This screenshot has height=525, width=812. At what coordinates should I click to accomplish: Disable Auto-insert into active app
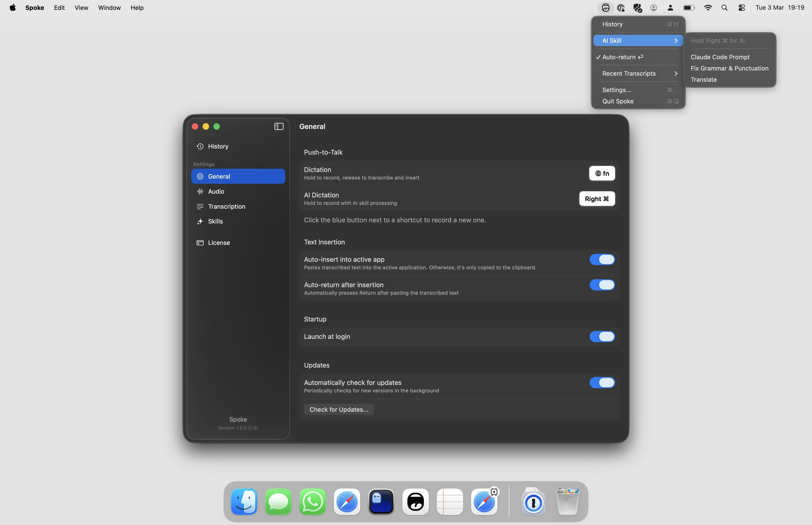[602, 259]
